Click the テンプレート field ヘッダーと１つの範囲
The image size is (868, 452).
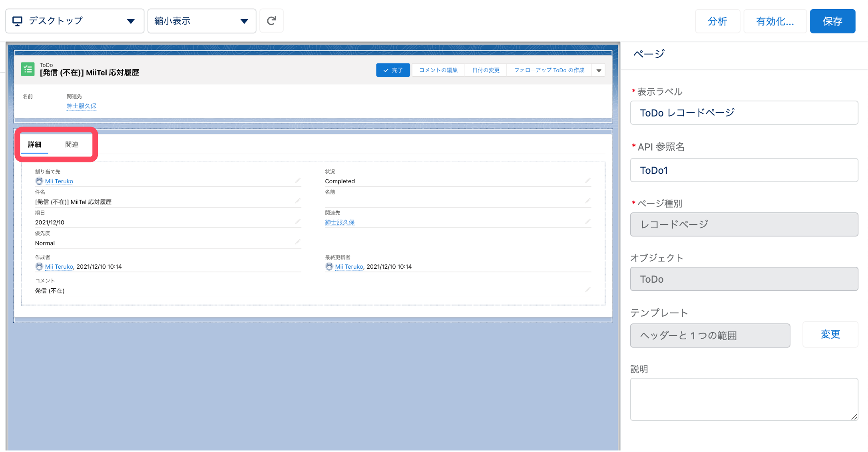click(x=710, y=335)
